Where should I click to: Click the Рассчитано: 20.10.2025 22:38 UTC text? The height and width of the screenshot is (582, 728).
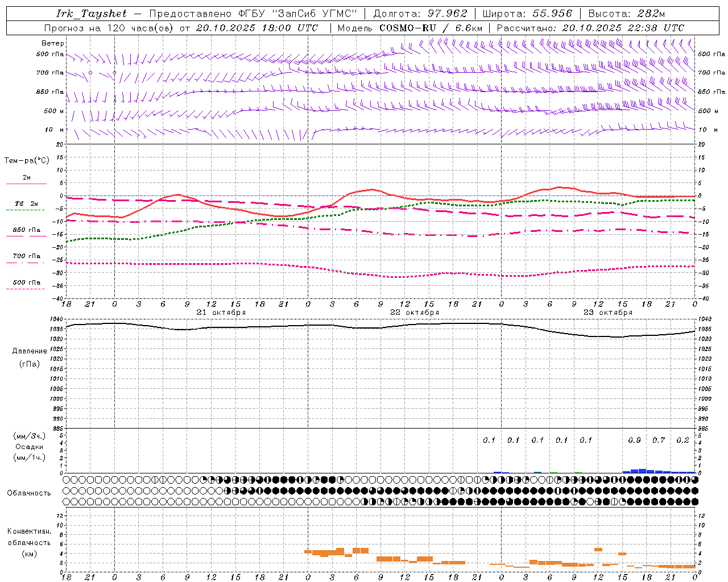click(590, 28)
